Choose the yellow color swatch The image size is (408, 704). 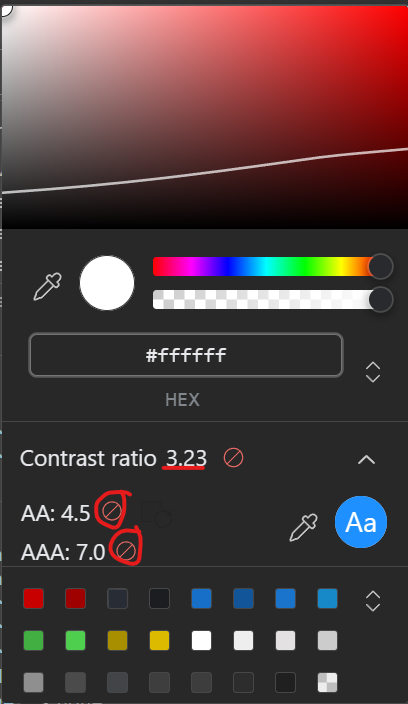159,641
